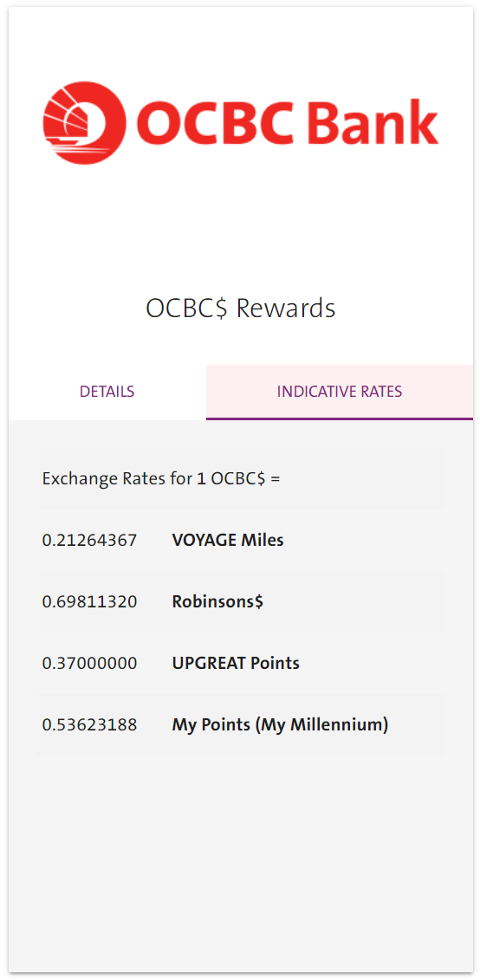
Task: Click the OCBC$ text in the page heading
Action: click(x=187, y=308)
